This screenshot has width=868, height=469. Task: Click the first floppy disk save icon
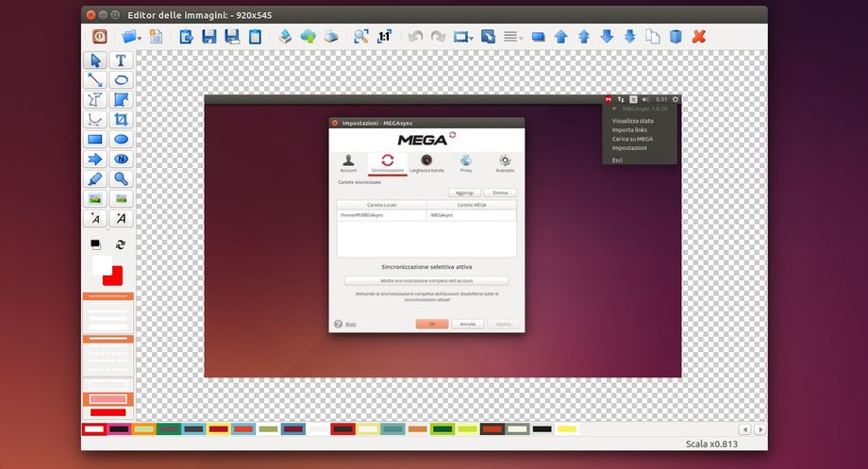click(x=209, y=37)
